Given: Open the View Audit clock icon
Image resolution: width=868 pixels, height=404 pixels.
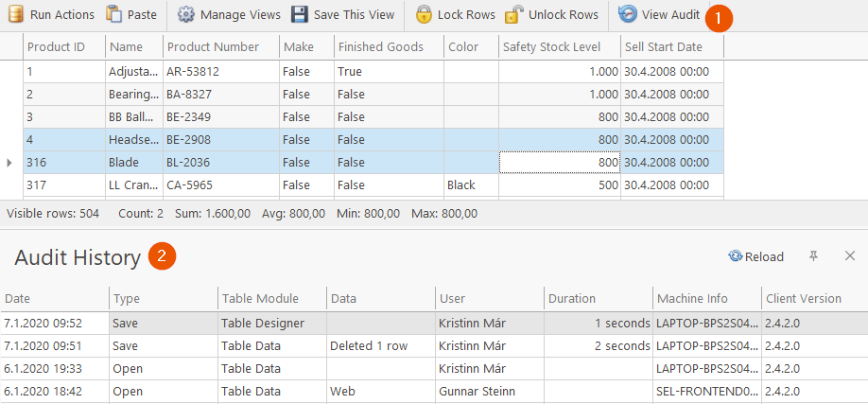Looking at the screenshot, I should coord(627,14).
